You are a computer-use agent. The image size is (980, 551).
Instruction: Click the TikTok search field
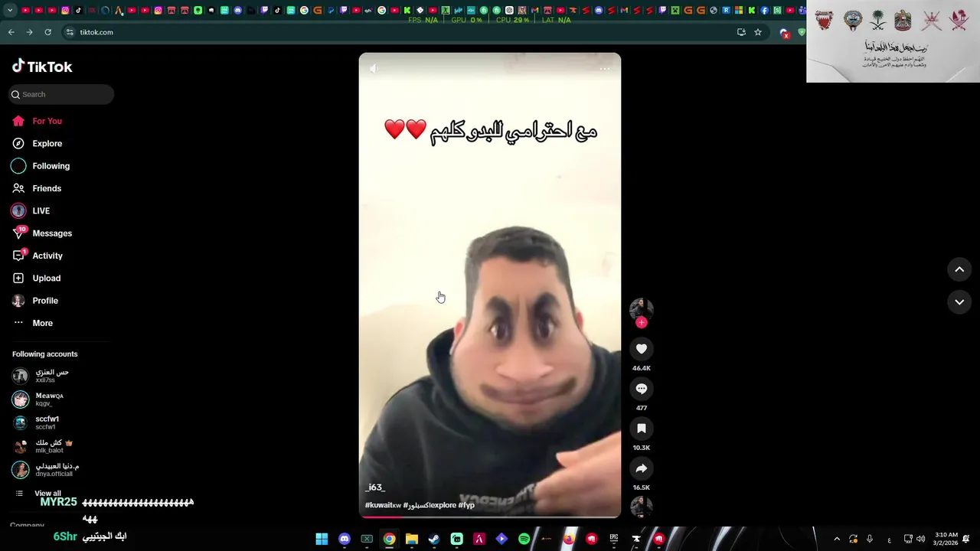point(61,94)
